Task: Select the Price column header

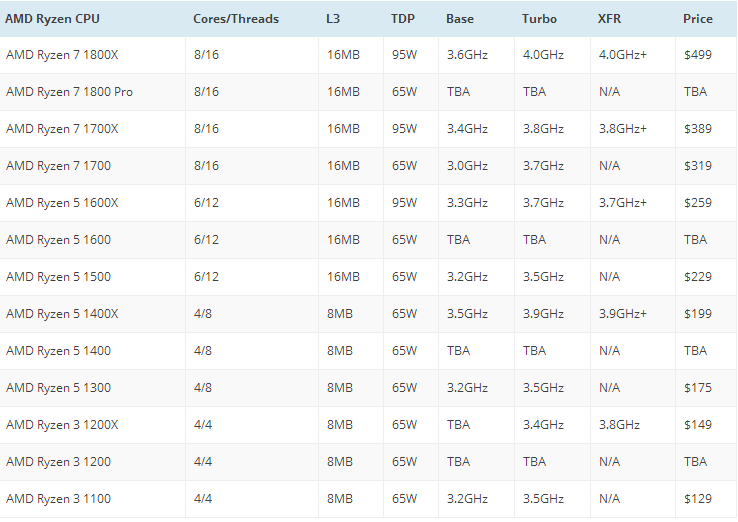Action: pos(698,19)
